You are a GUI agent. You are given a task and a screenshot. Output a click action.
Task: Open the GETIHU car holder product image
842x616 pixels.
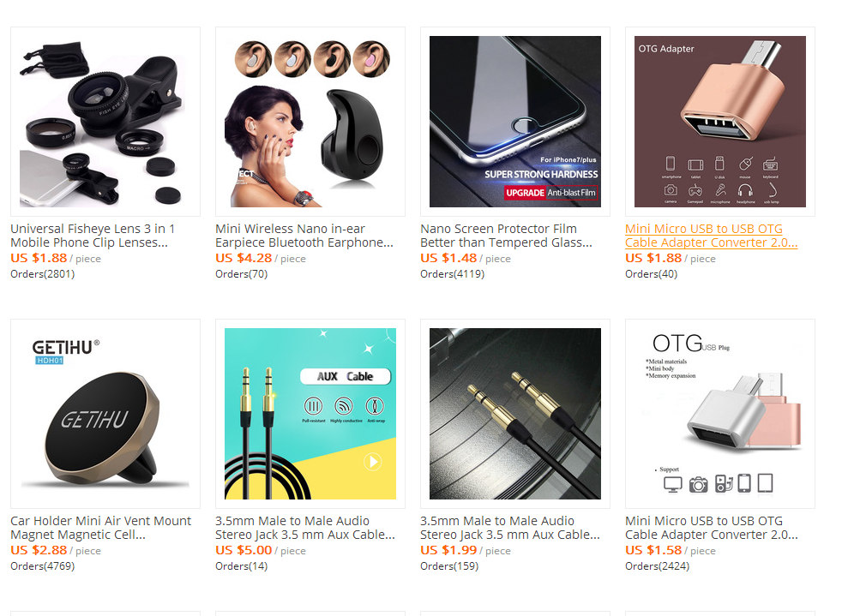105,414
